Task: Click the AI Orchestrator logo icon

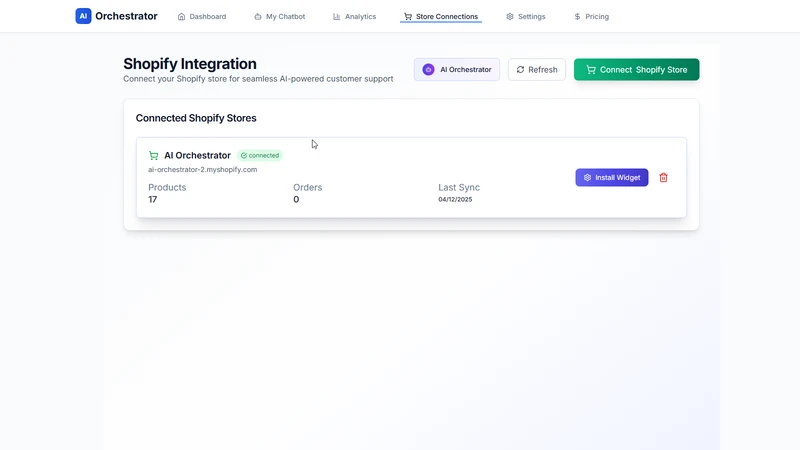Action: click(83, 16)
